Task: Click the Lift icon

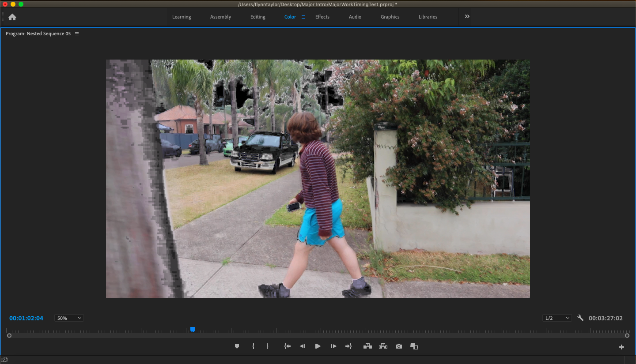Action: pos(367,346)
